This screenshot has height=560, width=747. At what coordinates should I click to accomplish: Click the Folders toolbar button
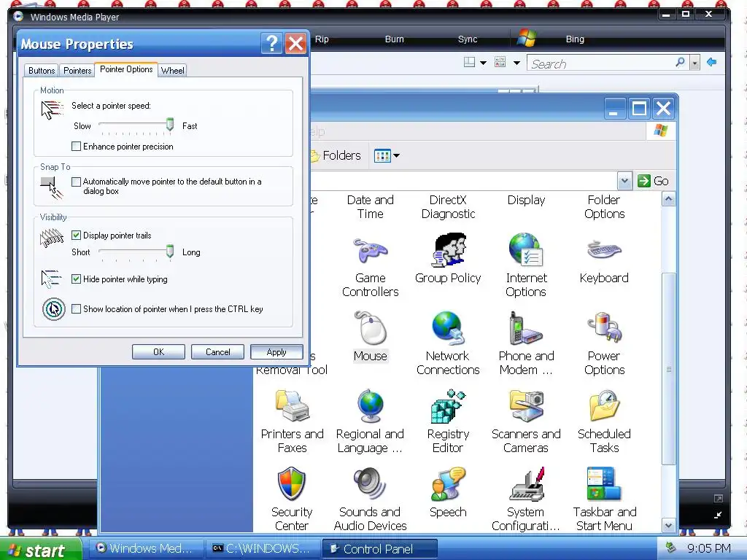(336, 156)
